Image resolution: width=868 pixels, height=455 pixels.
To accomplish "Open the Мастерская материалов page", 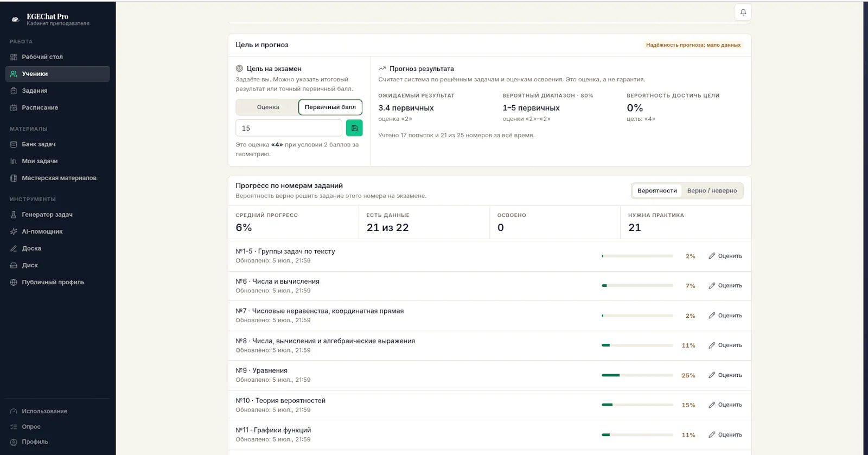I will pyautogui.click(x=58, y=178).
